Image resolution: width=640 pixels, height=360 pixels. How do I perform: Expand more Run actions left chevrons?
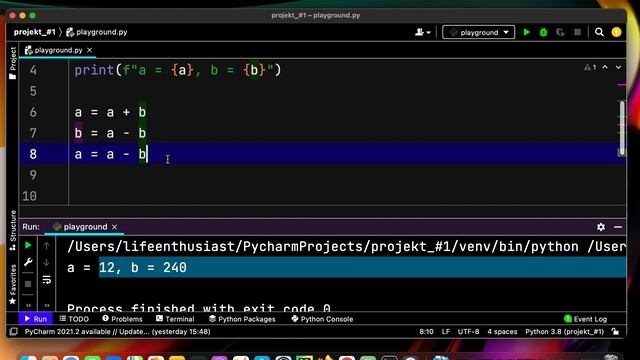(28, 305)
